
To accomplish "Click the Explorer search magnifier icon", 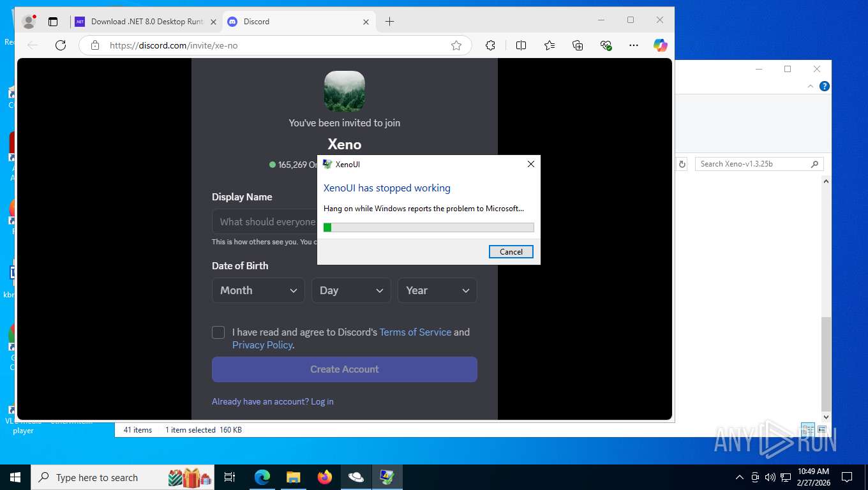I will click(815, 164).
